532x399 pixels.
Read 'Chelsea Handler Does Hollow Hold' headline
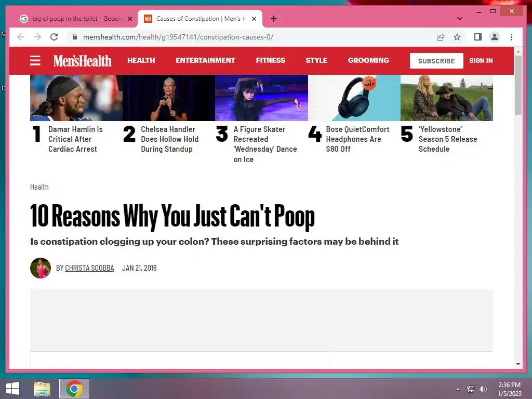170,139
